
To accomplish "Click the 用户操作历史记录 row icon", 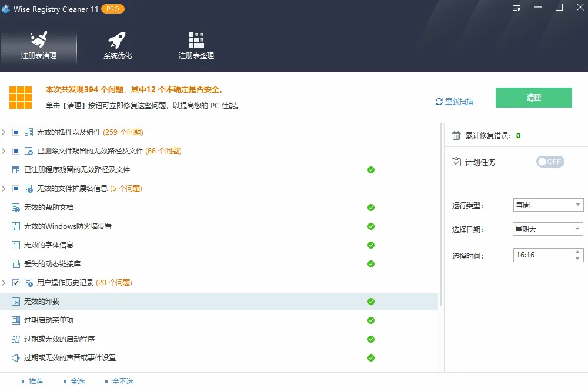I will (28, 283).
